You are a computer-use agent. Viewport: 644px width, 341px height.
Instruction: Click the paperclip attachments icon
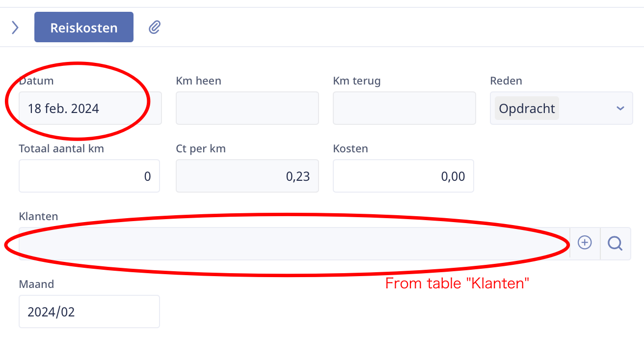[x=155, y=27]
